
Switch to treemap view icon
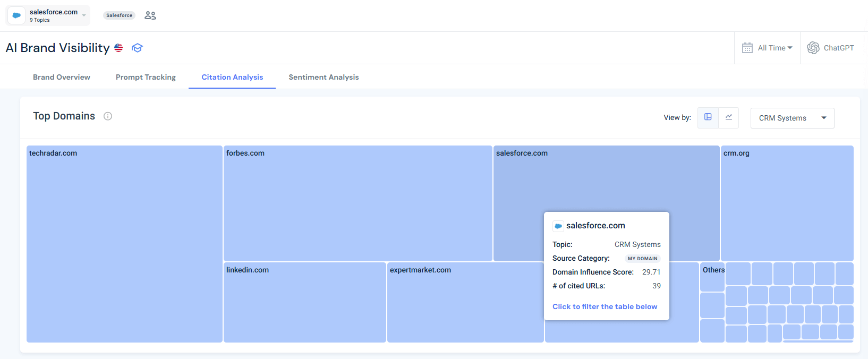click(x=708, y=117)
